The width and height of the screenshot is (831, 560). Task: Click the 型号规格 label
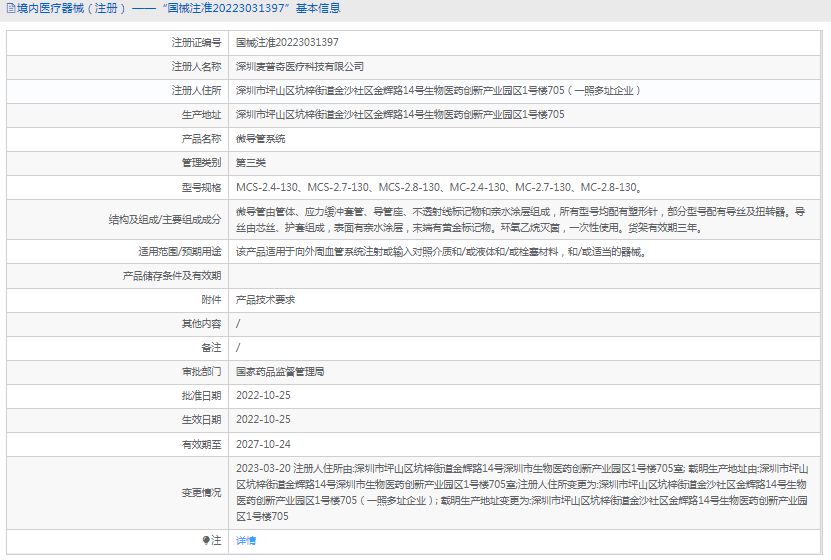click(x=201, y=188)
